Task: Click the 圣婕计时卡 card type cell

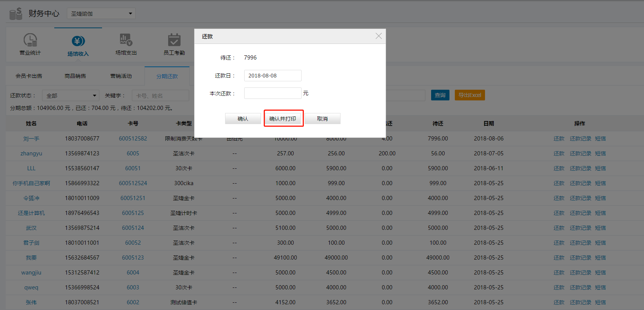Action: pos(184,213)
